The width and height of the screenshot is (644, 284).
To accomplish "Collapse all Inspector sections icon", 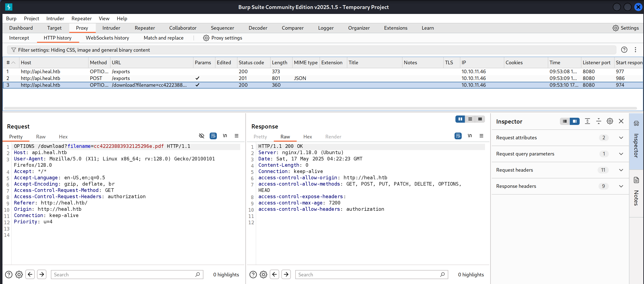I will click(x=598, y=121).
